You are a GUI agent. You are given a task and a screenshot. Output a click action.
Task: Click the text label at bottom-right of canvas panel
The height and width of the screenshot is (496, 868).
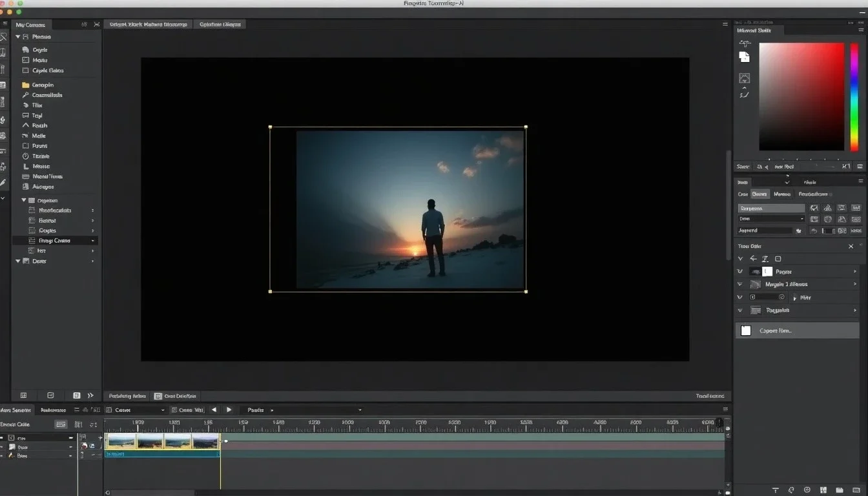pos(710,396)
